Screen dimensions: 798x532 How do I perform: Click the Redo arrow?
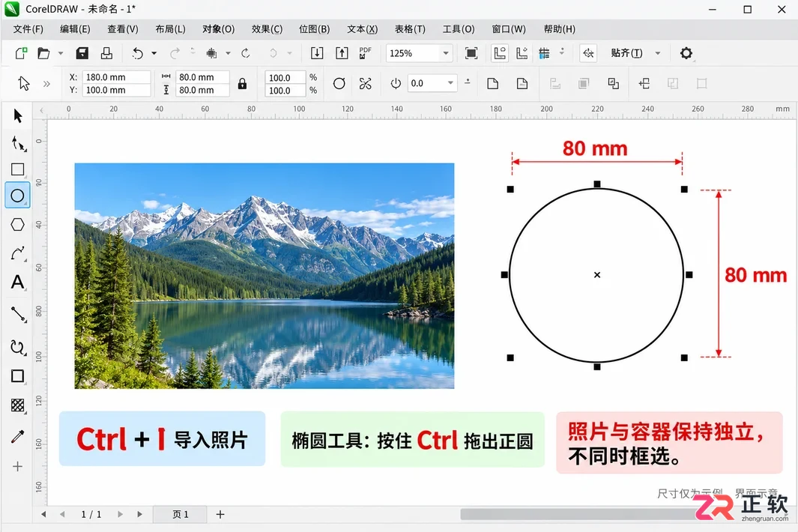click(175, 53)
